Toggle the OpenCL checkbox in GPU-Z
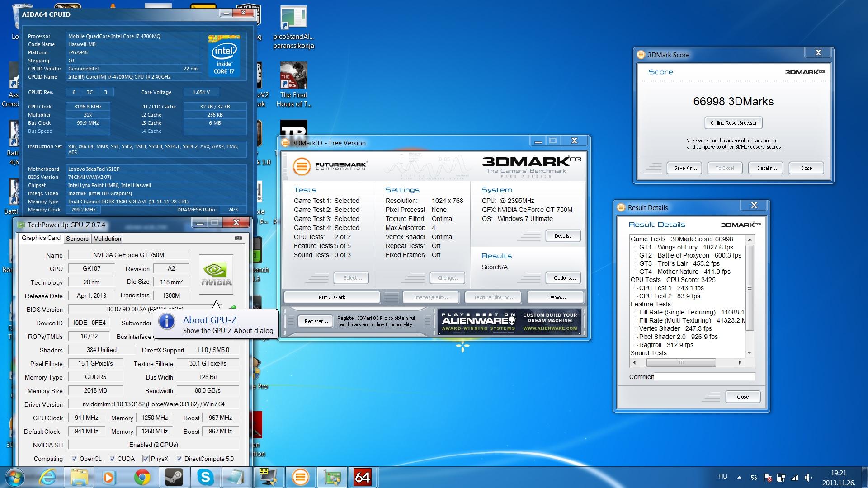This screenshot has width=868, height=488. (75, 459)
